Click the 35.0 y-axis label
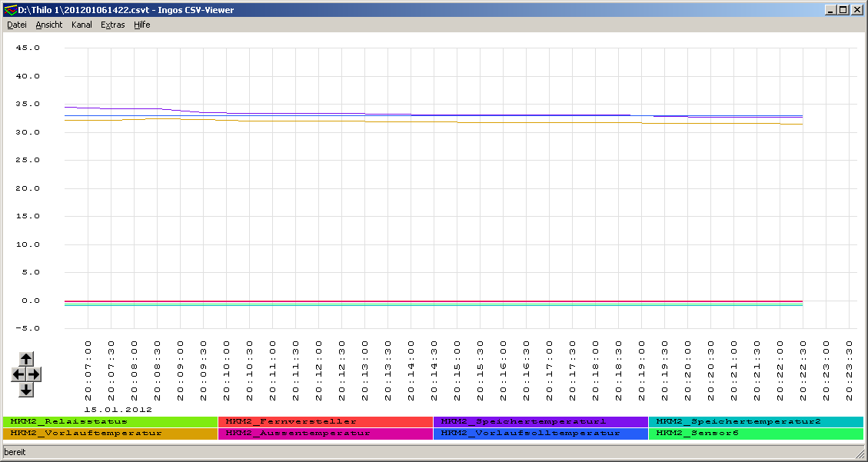 click(x=28, y=104)
